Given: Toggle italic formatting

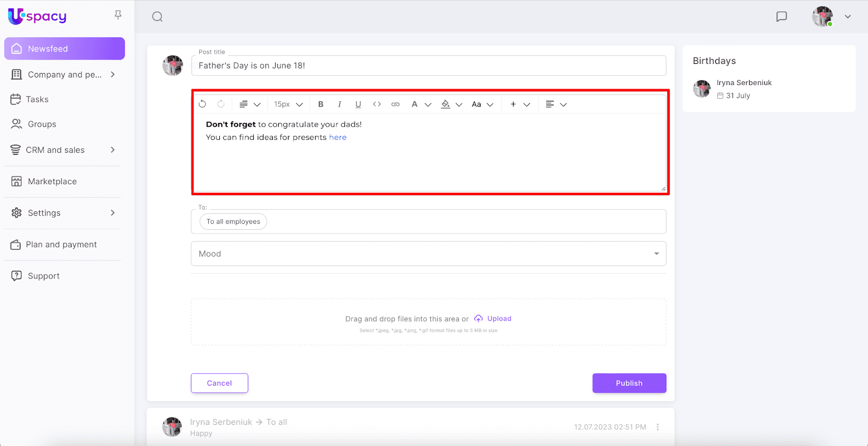Looking at the screenshot, I should pos(340,104).
